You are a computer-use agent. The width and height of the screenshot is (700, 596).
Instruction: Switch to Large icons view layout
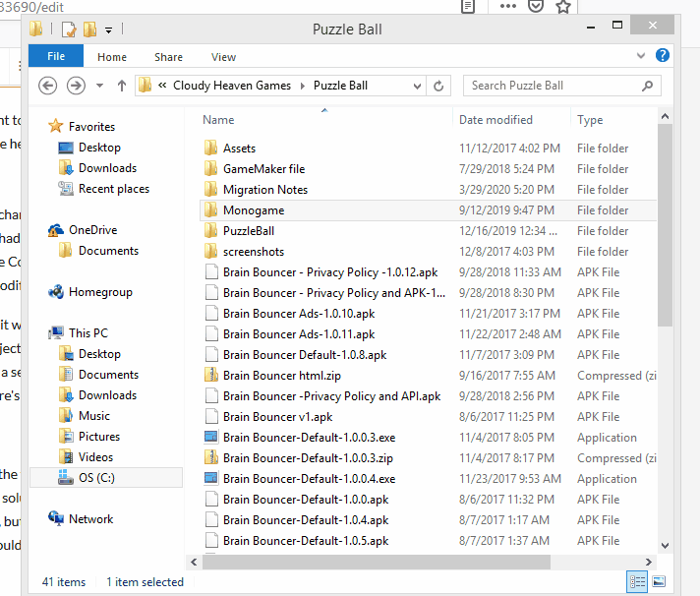659,581
